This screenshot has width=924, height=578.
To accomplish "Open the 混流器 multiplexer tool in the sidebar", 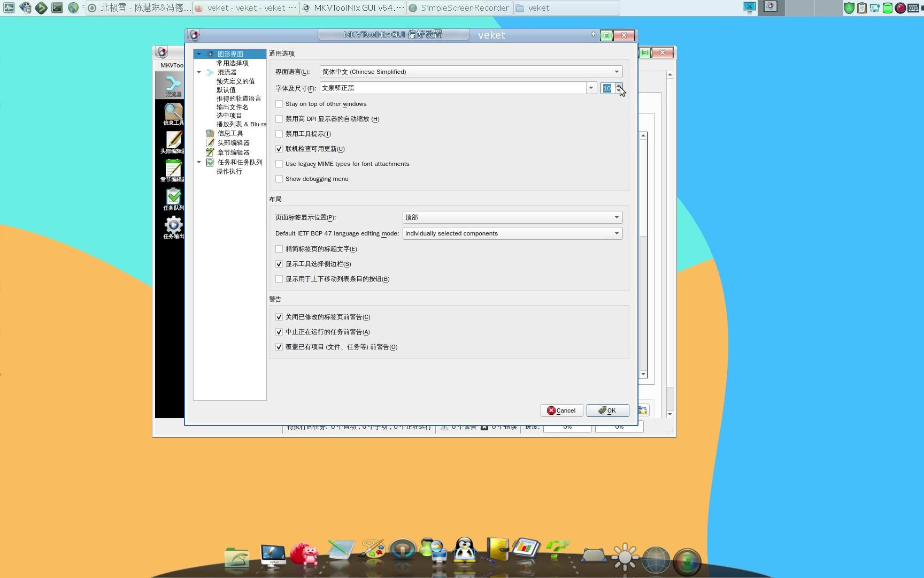I will pos(172,85).
